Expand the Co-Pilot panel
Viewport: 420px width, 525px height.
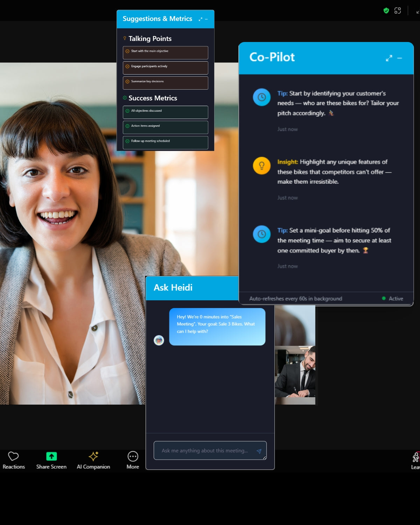click(x=389, y=58)
